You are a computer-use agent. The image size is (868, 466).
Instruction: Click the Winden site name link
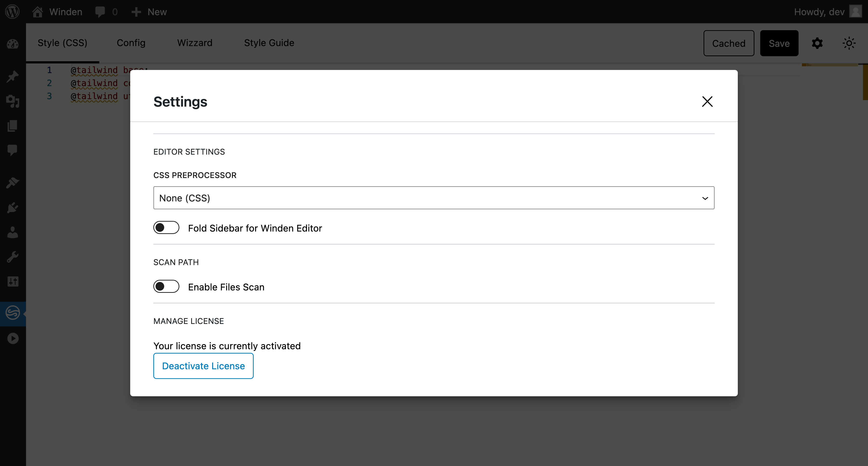tap(66, 12)
